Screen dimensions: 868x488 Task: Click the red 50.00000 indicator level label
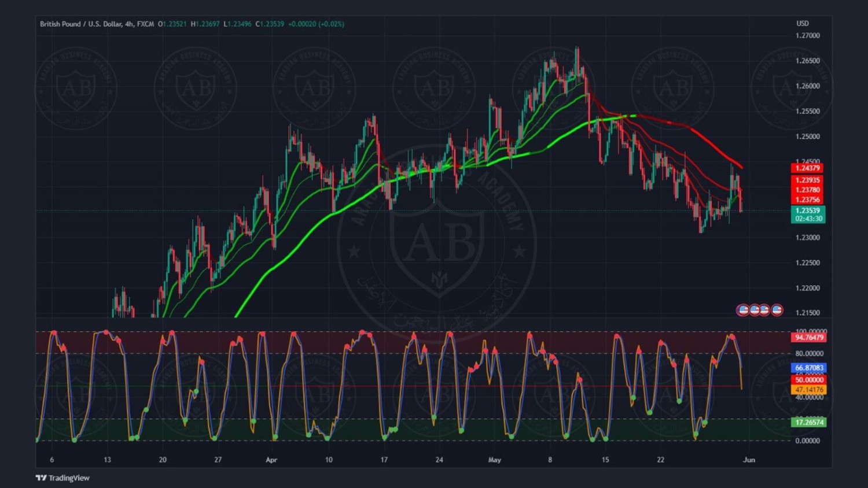(808, 380)
